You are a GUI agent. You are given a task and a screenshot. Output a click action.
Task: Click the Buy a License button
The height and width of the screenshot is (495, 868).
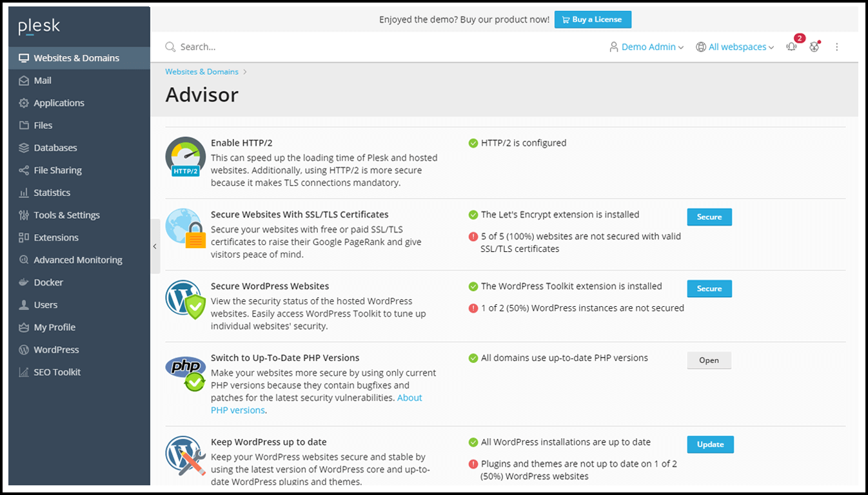pyautogui.click(x=593, y=19)
